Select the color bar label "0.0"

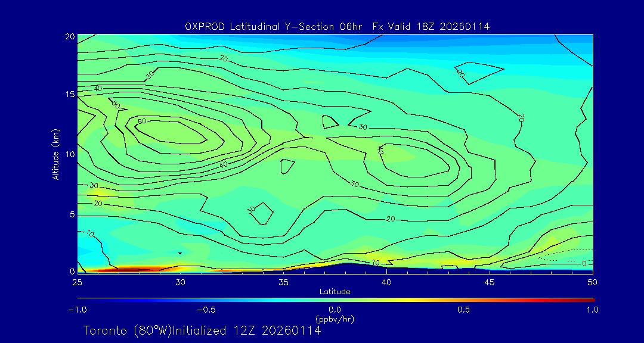(335, 310)
